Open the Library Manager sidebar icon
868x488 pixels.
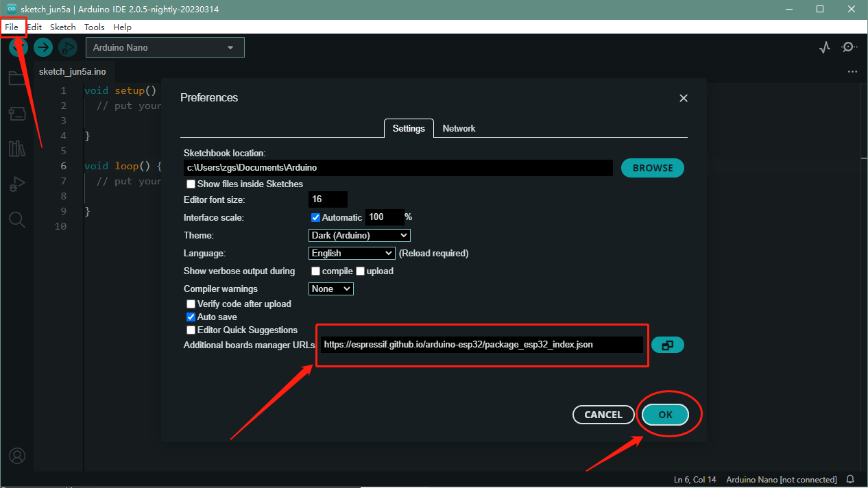tap(16, 149)
